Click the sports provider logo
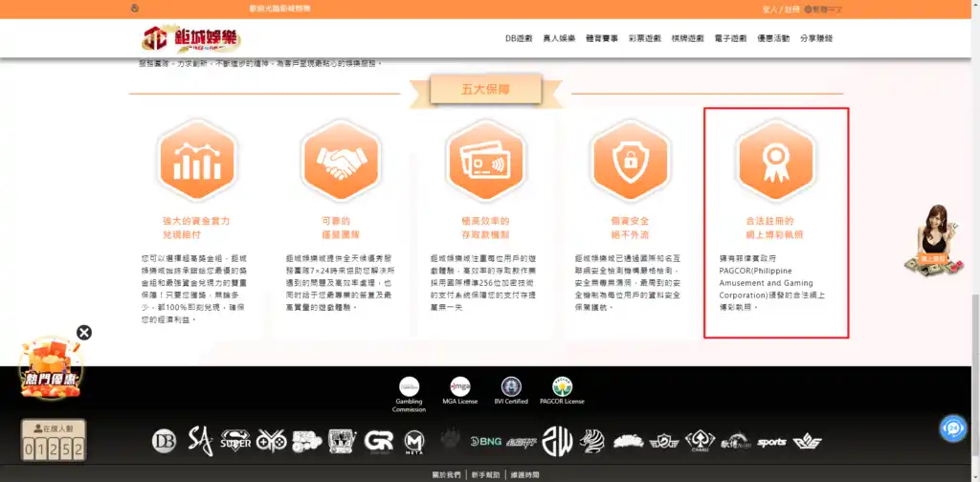 pos(771,442)
